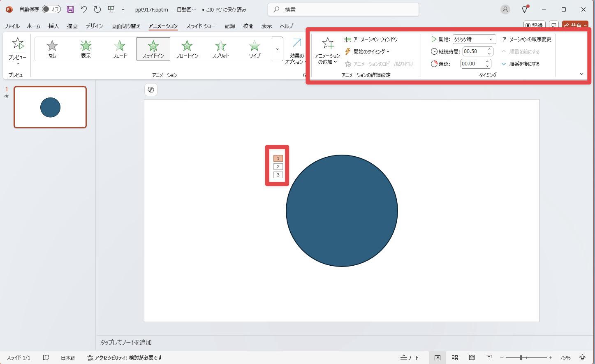Open 効果のオプション menu

(296, 51)
